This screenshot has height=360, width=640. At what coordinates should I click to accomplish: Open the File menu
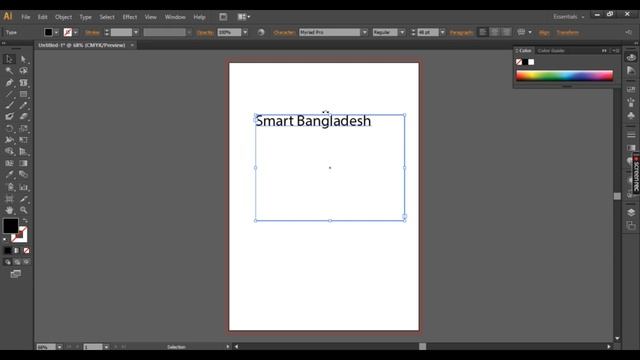(x=26, y=17)
